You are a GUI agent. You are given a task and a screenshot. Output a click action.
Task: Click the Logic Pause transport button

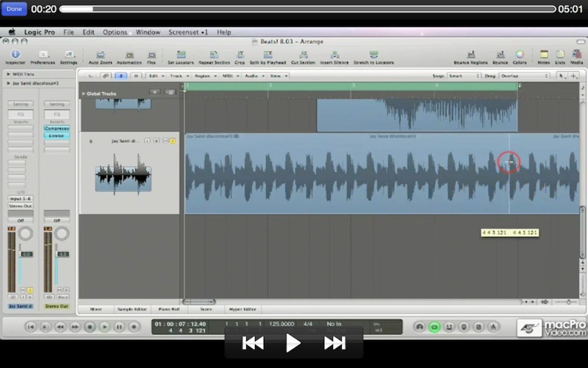click(x=119, y=327)
